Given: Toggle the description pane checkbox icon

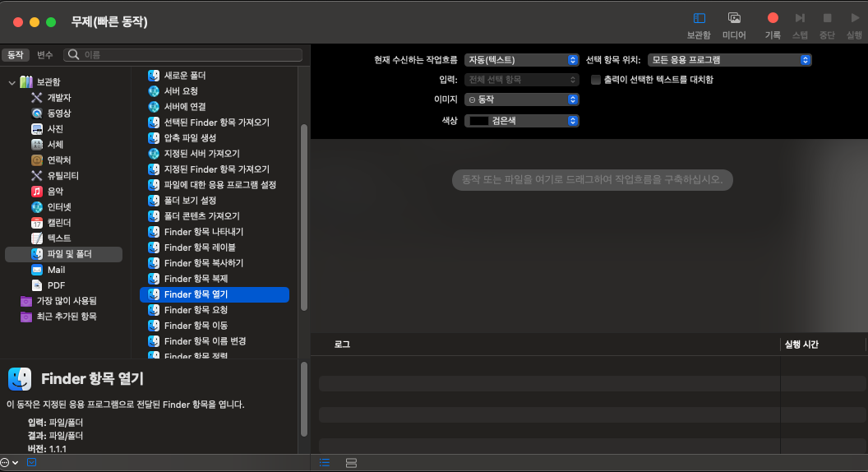Looking at the screenshot, I should pos(31,463).
